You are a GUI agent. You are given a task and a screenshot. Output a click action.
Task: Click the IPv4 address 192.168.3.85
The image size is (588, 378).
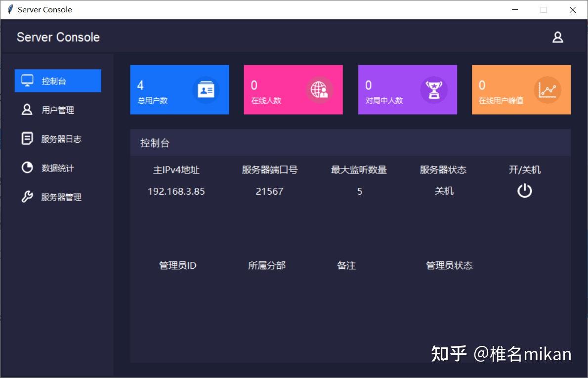pyautogui.click(x=176, y=191)
